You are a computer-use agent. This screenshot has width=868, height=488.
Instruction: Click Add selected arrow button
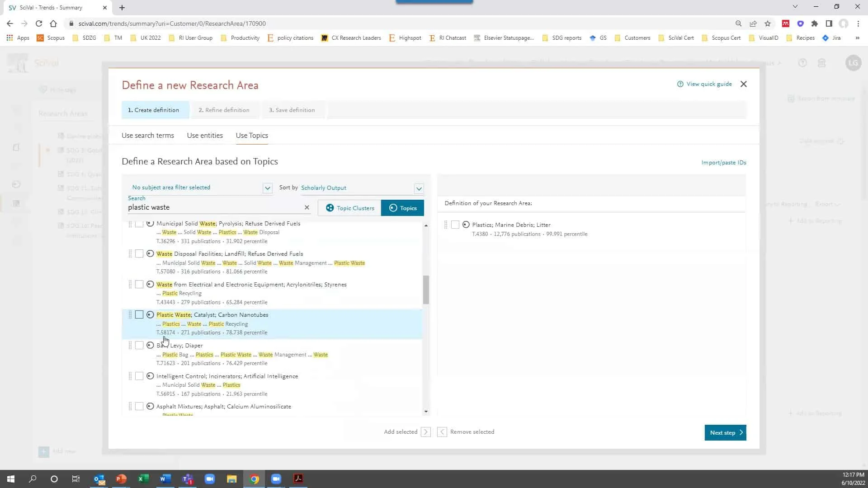coord(425,432)
